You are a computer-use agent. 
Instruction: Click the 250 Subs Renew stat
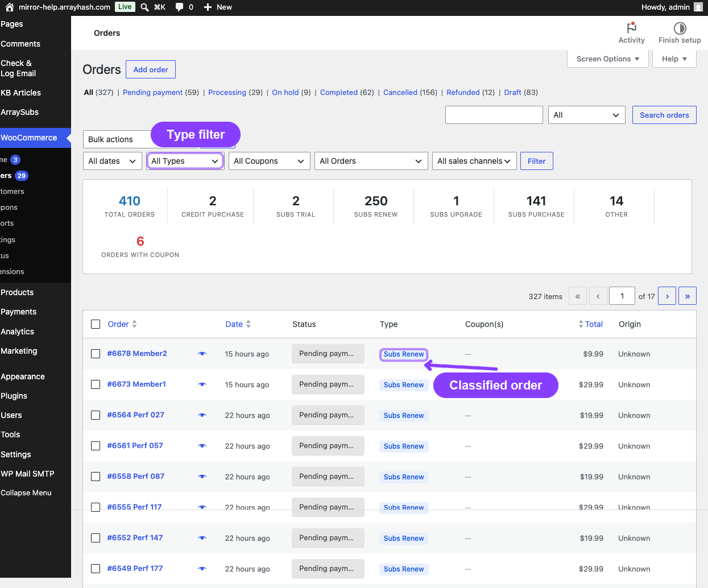(x=376, y=206)
